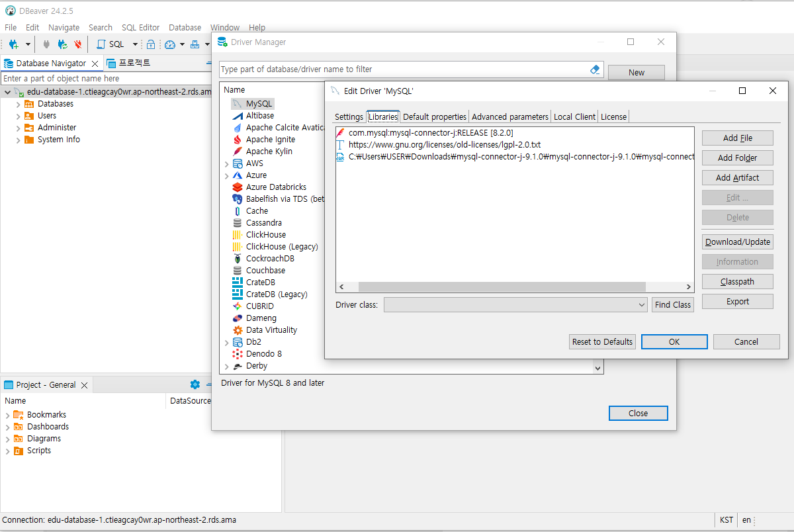The width and height of the screenshot is (794, 532).
Task: Open the Navigate menu
Action: 64,27
